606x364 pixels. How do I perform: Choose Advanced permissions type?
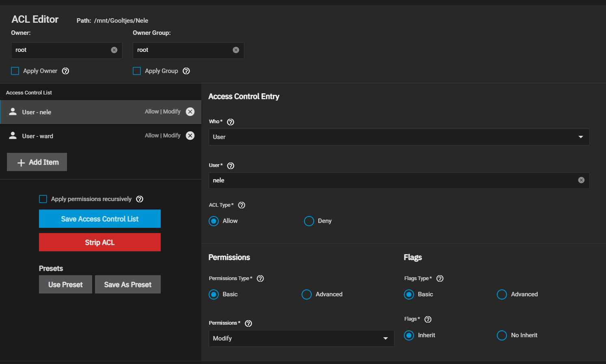click(306, 294)
